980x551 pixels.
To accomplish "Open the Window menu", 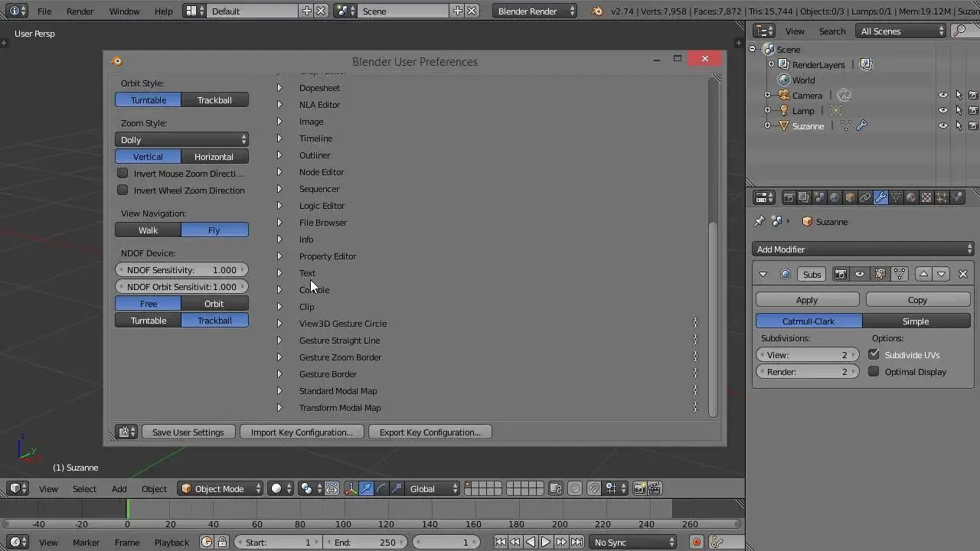I will (124, 11).
